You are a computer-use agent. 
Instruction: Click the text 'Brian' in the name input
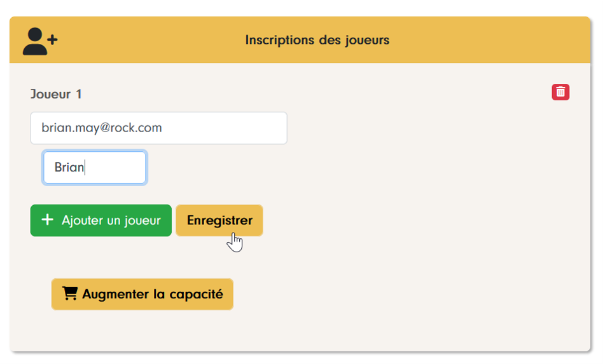pyautogui.click(x=69, y=168)
